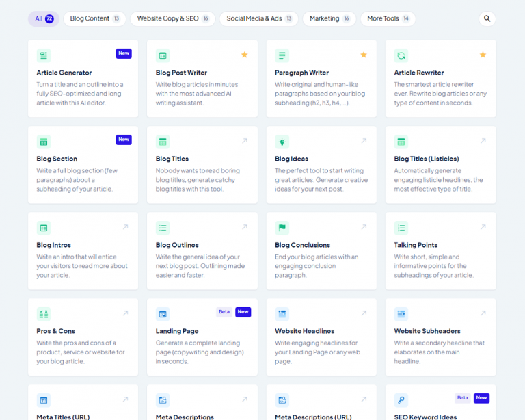The width and height of the screenshot is (525, 420).
Task: Click the Article Generator tool icon
Action: point(44,55)
